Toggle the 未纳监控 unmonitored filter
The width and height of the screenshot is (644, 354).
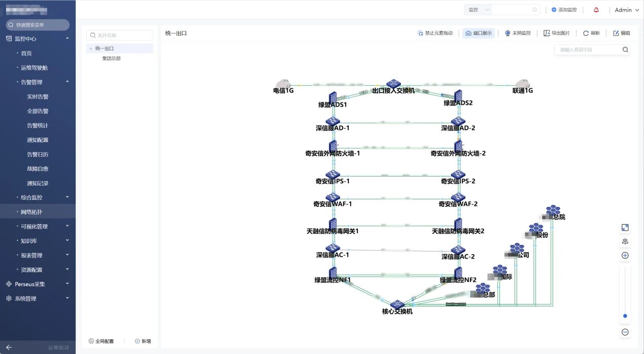[x=517, y=33]
